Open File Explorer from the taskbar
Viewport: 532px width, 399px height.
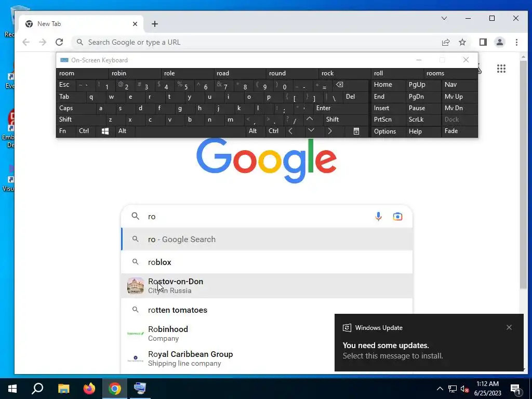(x=63, y=389)
